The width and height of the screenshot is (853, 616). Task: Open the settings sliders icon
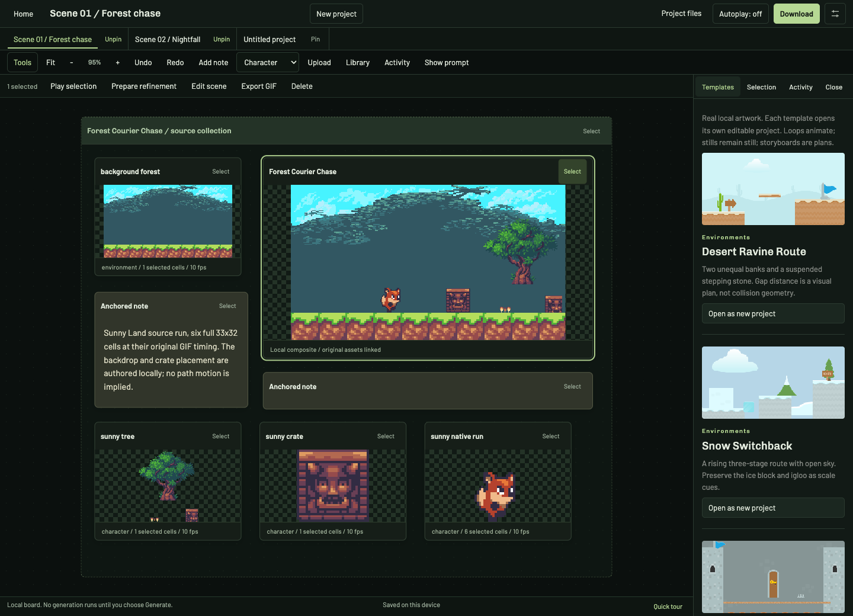[x=835, y=14]
